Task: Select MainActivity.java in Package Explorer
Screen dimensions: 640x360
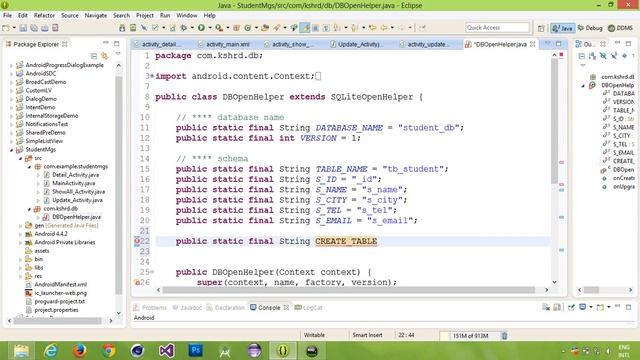Action: coord(73,183)
